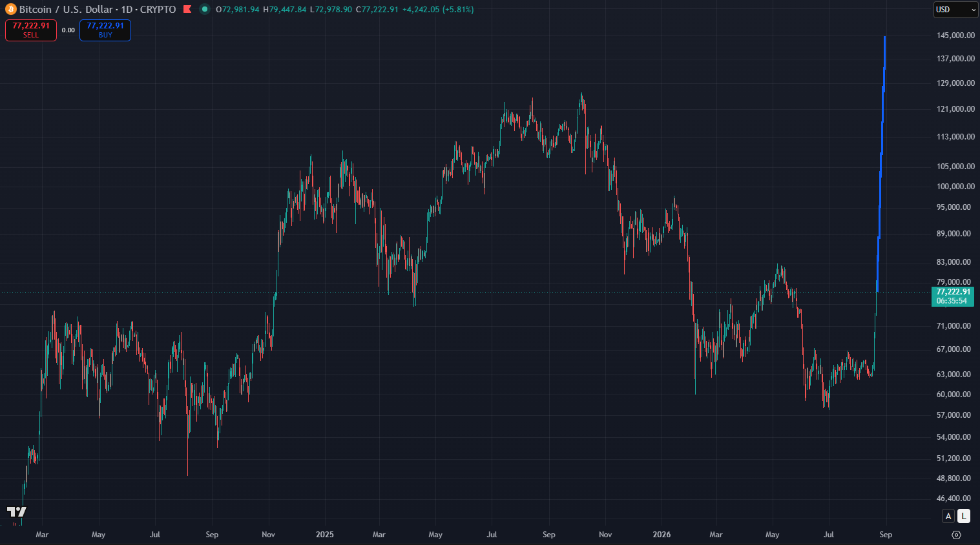Click the close price C77,222.91
Viewport: 980px width, 545px height.
(377, 10)
